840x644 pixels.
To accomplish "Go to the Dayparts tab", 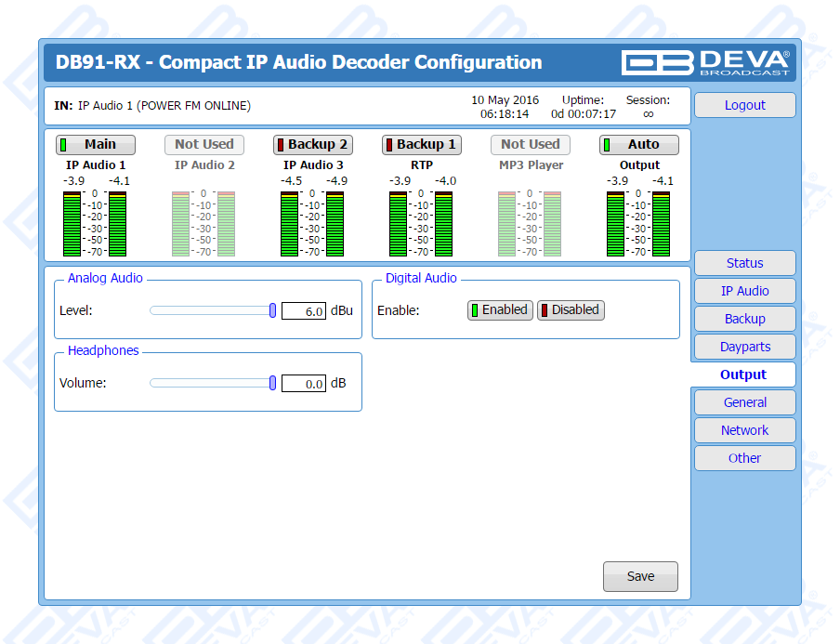I will click(744, 347).
